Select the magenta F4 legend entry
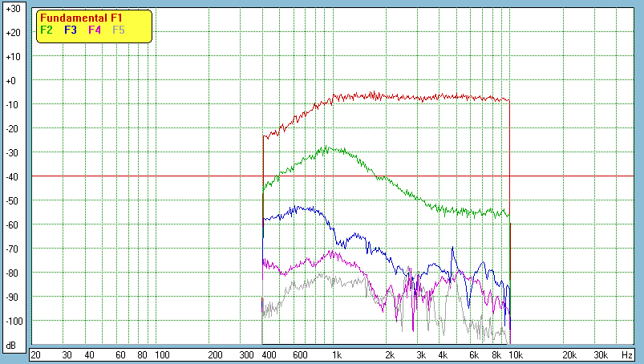Viewport: 644px width, 364px height. 95,30
